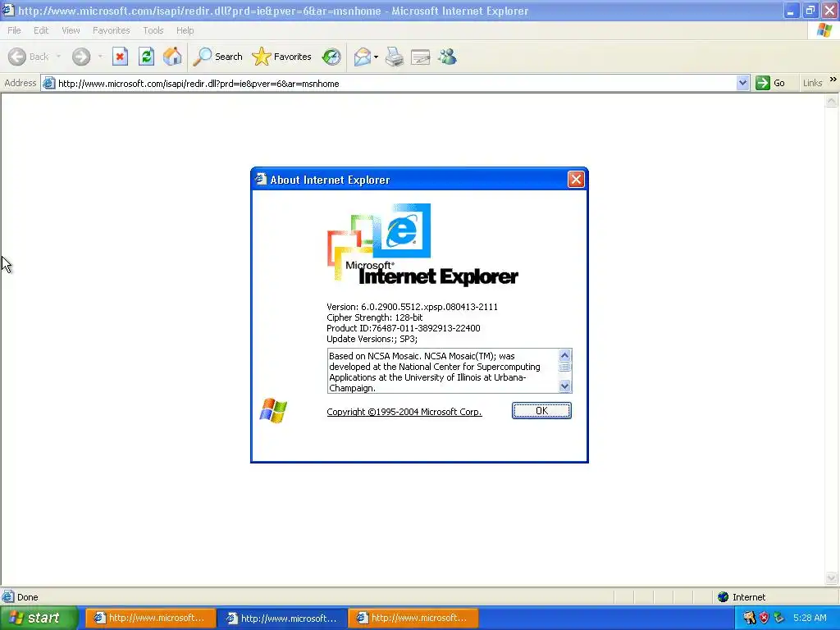
Task: Click OK in About dialog
Action: pyautogui.click(x=541, y=411)
